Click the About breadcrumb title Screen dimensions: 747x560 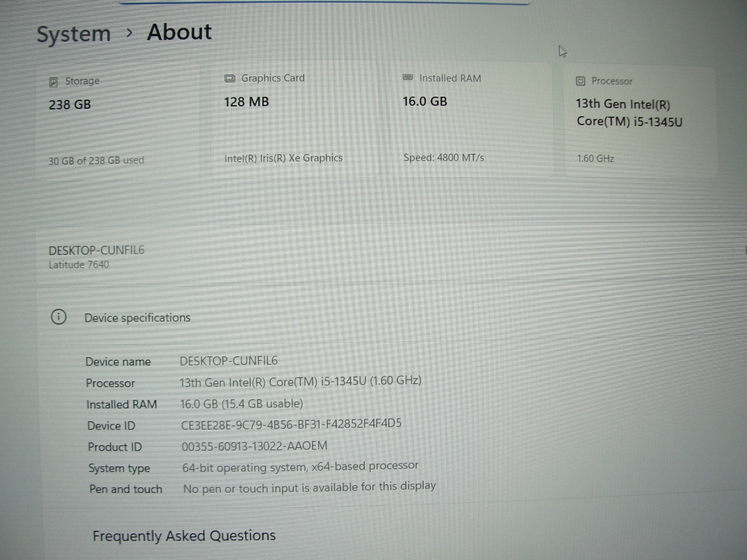click(x=179, y=32)
